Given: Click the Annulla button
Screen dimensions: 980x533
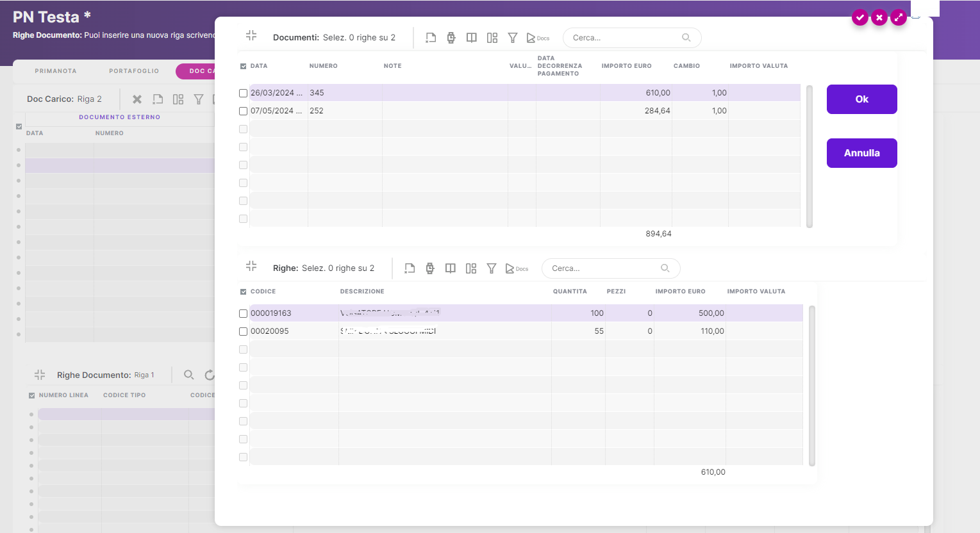Looking at the screenshot, I should coord(861,153).
